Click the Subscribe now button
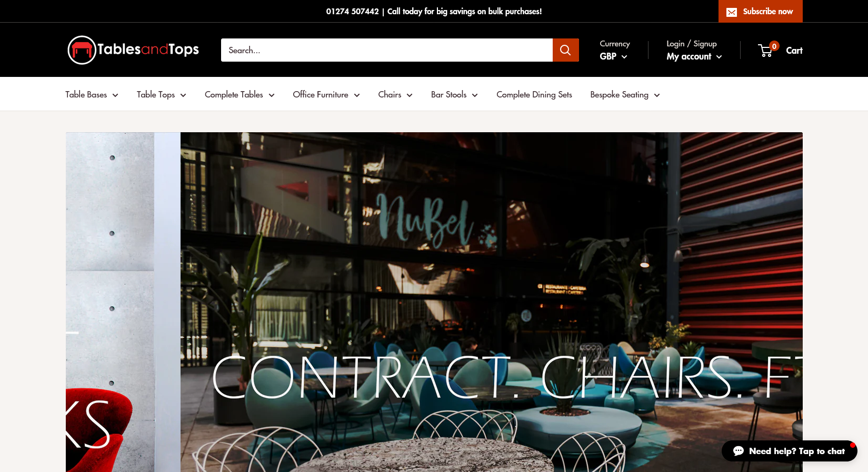The height and width of the screenshot is (472, 868). pyautogui.click(x=761, y=11)
